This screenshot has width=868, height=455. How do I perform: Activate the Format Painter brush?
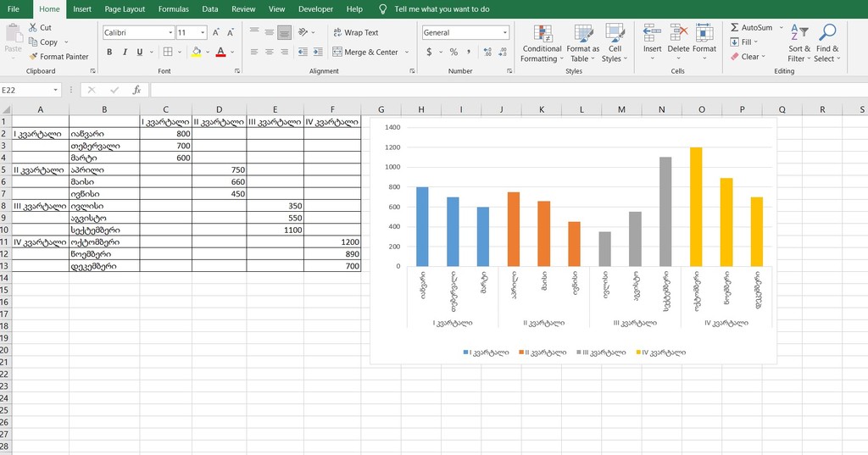[33, 57]
